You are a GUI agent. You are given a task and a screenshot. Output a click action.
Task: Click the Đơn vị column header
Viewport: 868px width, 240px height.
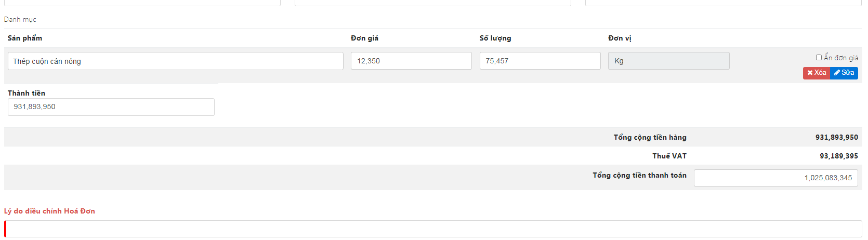(x=620, y=38)
